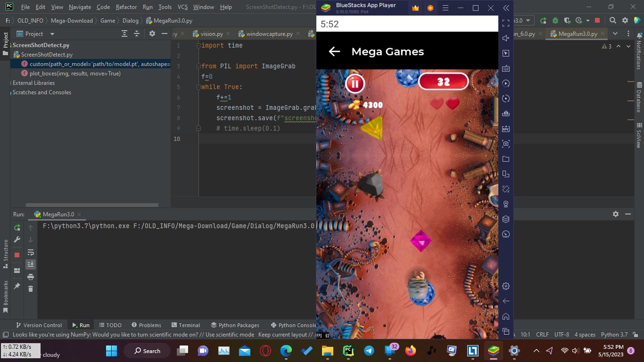Stop the run via top toolbar red square
Screen dimensions: 644x362
[597, 21]
